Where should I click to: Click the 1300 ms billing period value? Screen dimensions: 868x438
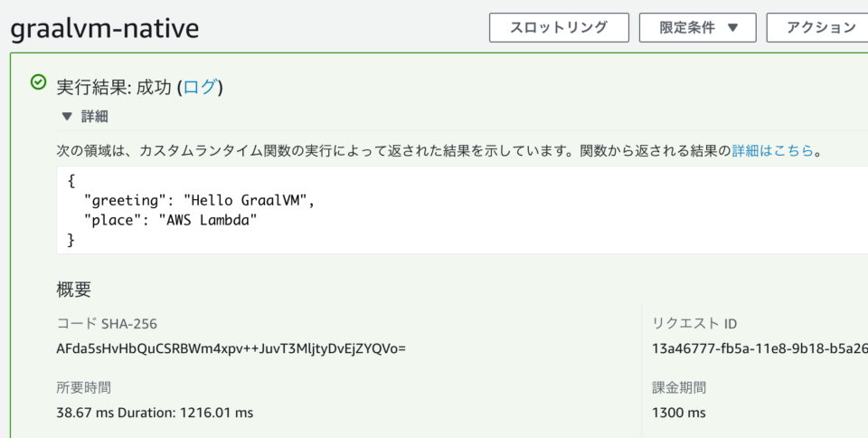[679, 413]
